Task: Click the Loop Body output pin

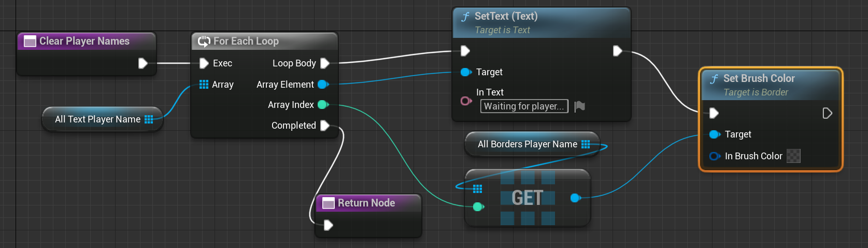Action: tap(325, 63)
